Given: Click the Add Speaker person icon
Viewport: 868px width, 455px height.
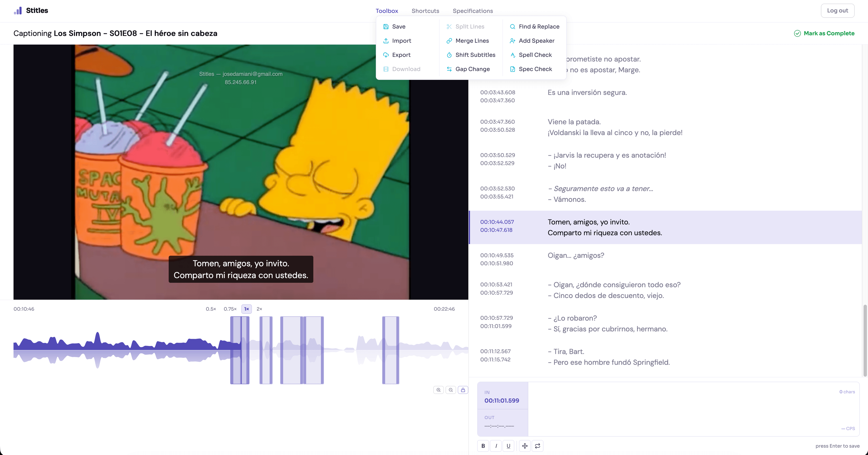Looking at the screenshot, I should coord(512,41).
